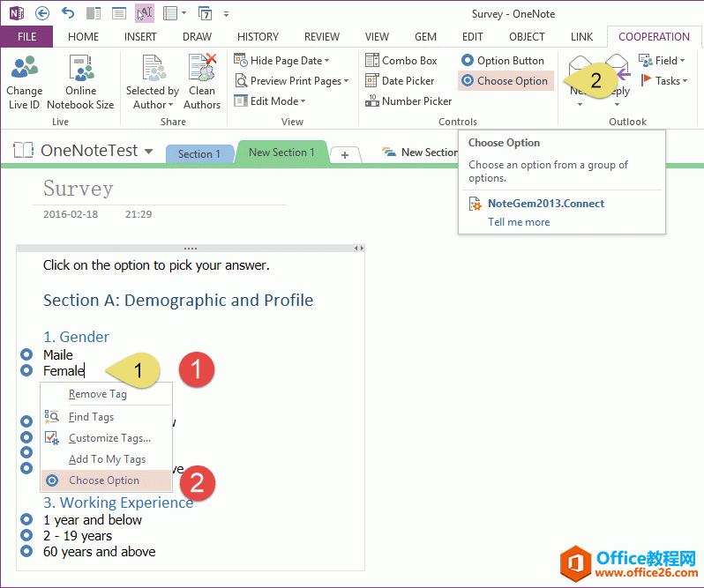Image resolution: width=704 pixels, height=588 pixels.
Task: Select the 1 year and below option
Action: [x=26, y=519]
